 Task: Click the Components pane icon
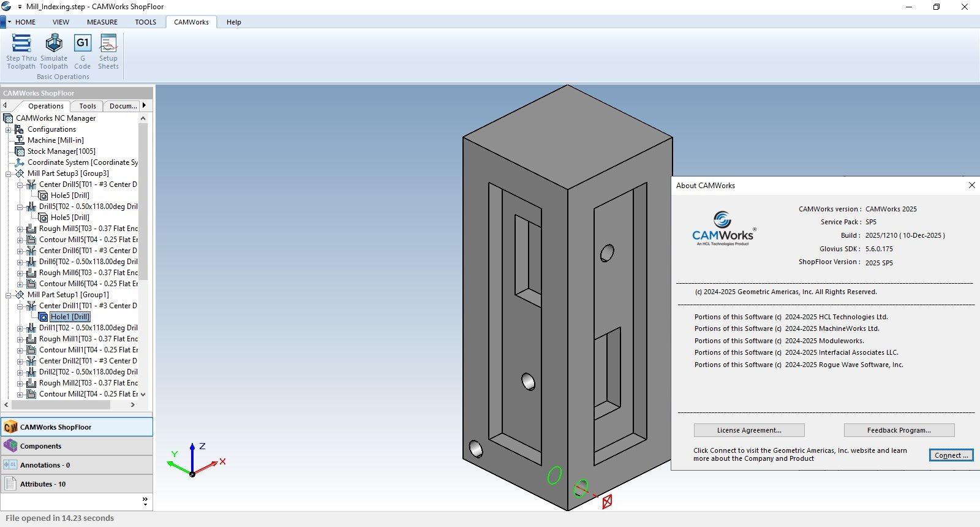pos(10,446)
